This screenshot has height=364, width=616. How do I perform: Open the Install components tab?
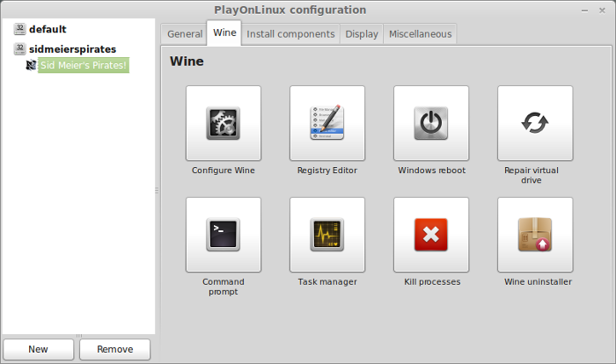pos(290,34)
